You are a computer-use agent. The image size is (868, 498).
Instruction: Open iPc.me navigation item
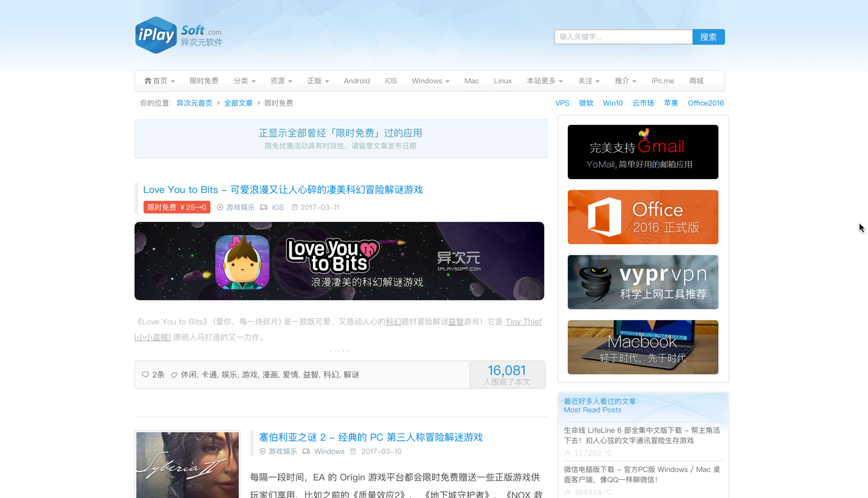662,81
